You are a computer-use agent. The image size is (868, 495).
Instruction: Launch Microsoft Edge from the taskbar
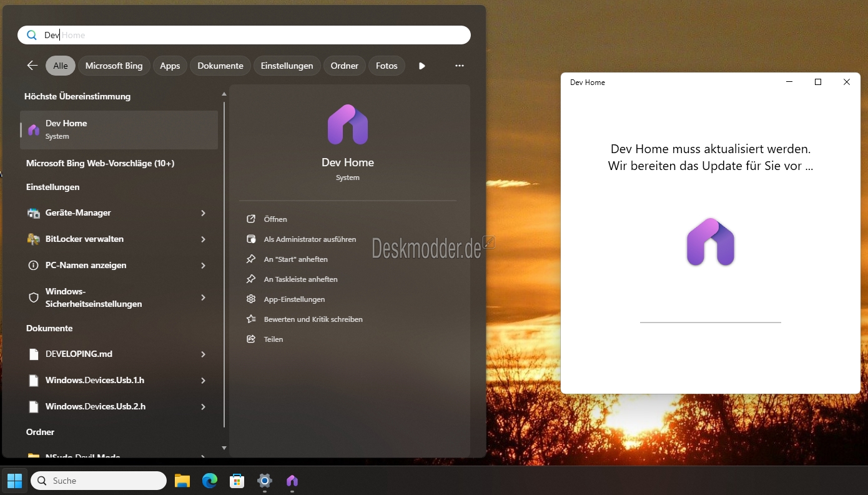(210, 481)
